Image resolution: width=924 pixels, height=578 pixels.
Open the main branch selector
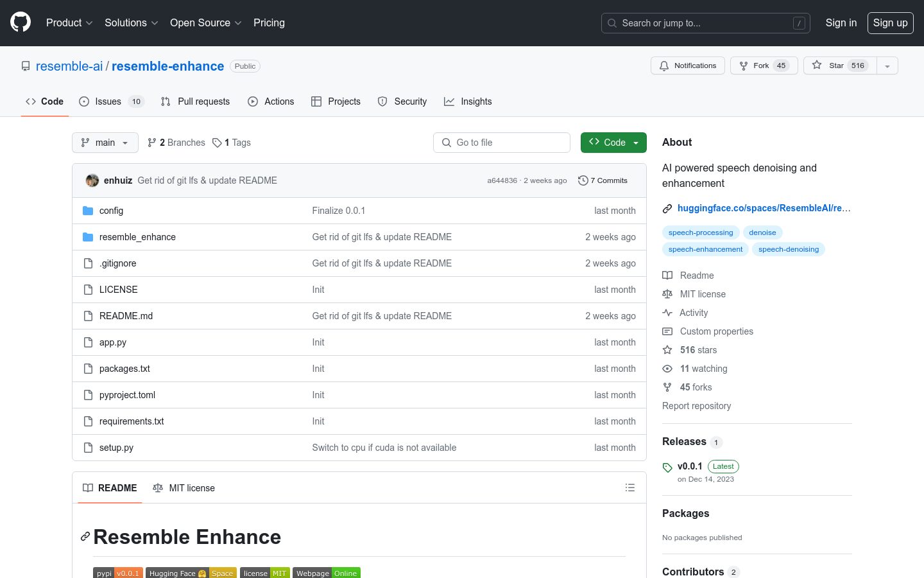(105, 143)
